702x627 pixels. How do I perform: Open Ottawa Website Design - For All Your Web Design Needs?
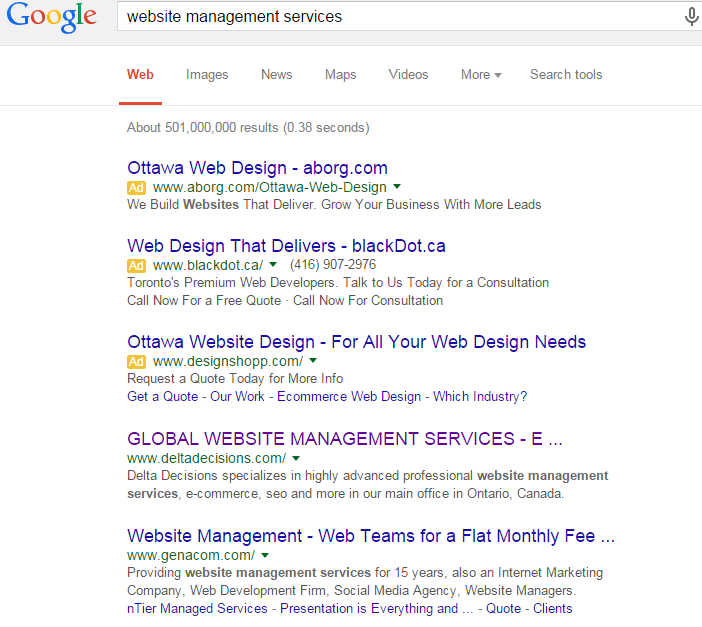click(x=356, y=342)
